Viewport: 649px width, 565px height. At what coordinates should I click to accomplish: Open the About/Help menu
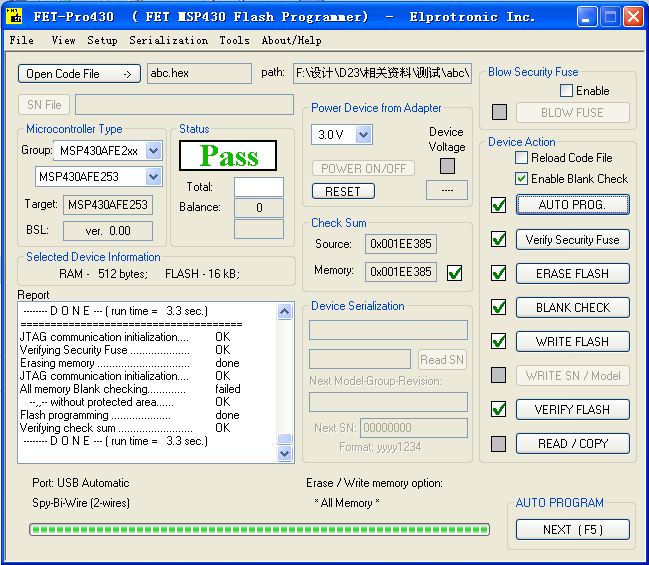click(x=291, y=40)
